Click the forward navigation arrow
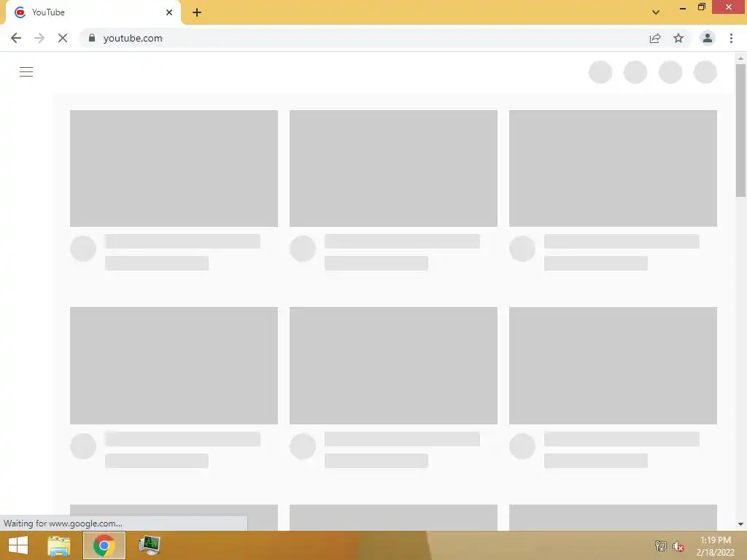This screenshot has width=747, height=560. (x=39, y=38)
